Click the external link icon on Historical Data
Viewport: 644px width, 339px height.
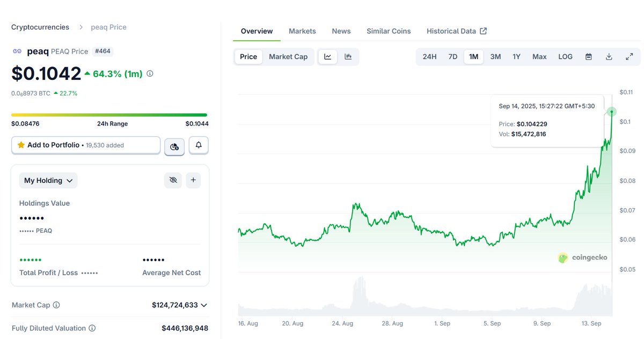click(x=483, y=31)
